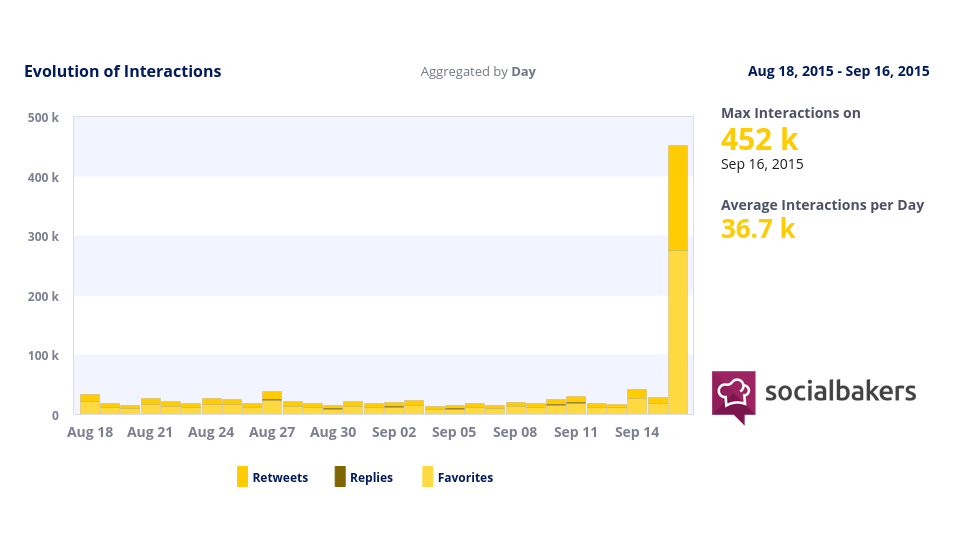The height and width of the screenshot is (541, 954).
Task: Click the Socialbakers chef hat logo icon
Action: [734, 394]
